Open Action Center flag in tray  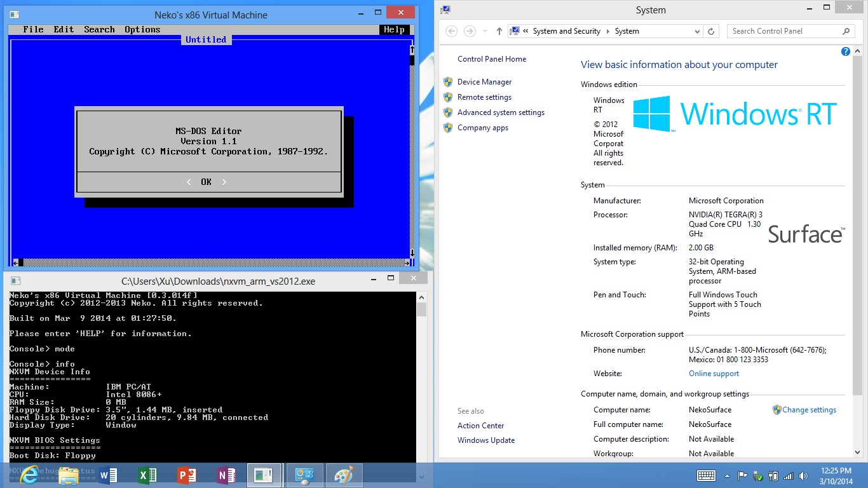742,475
